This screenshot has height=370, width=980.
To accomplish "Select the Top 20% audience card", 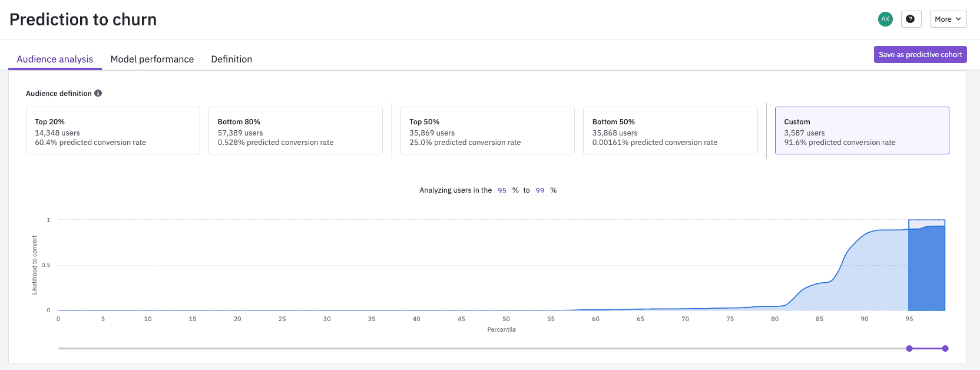I will (113, 131).
